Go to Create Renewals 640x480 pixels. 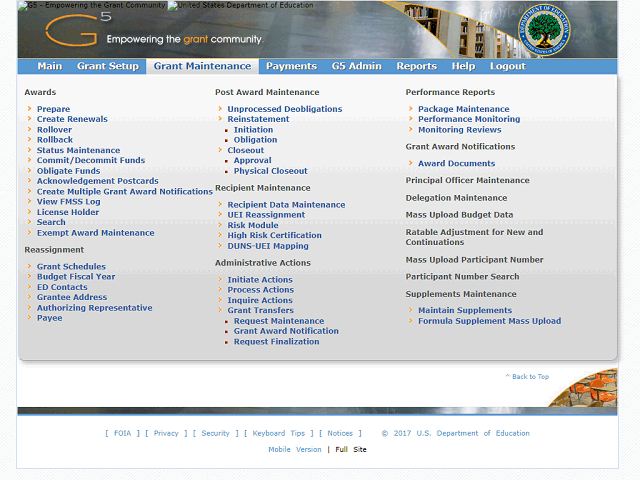(x=72, y=119)
